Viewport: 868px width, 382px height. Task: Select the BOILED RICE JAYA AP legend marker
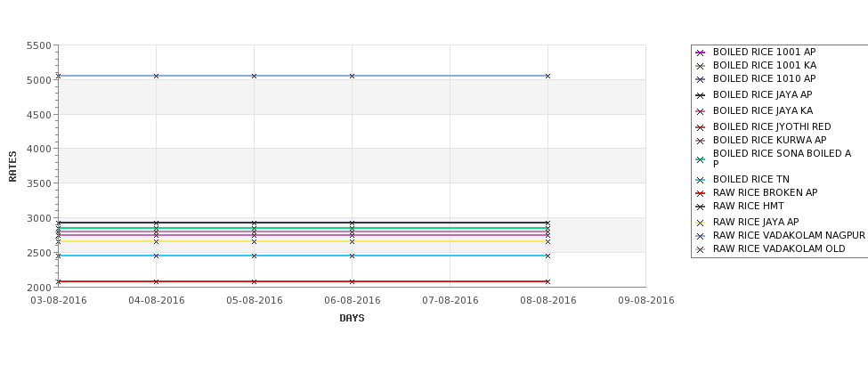(700, 95)
